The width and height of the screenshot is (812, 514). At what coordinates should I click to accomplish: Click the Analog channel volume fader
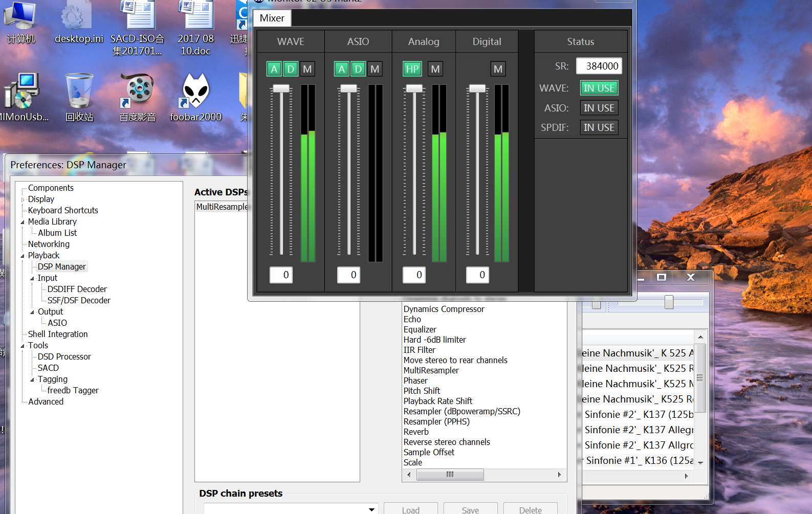[x=414, y=88]
